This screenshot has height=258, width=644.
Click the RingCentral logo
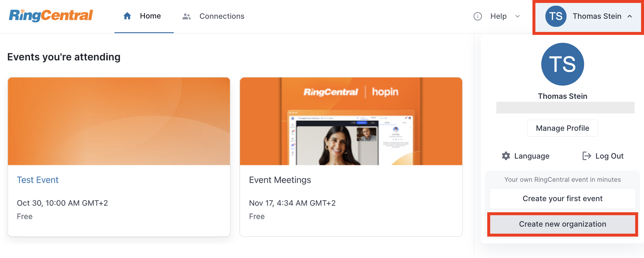point(51,16)
